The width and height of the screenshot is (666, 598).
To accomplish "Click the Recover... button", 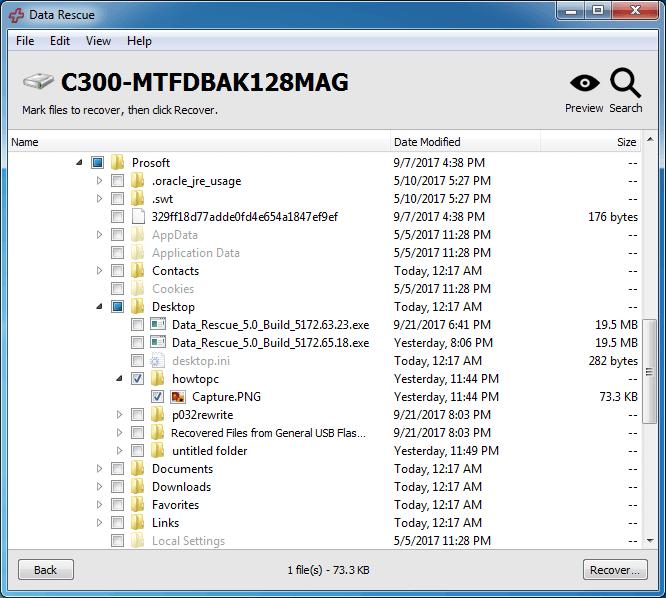I will [615, 570].
